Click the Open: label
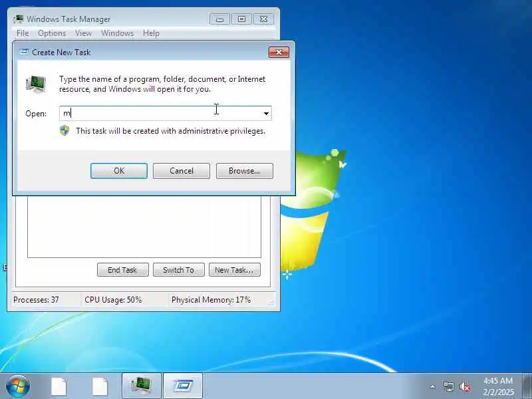 click(36, 114)
